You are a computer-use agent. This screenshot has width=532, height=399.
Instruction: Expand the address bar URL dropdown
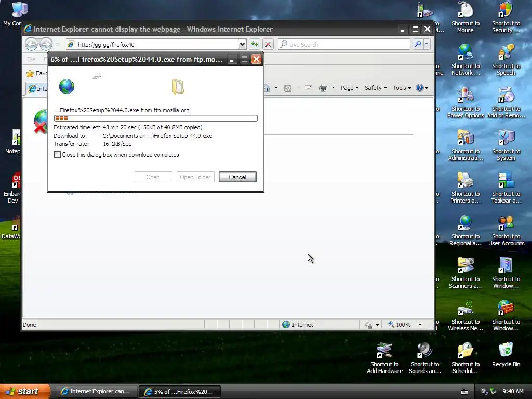point(242,44)
